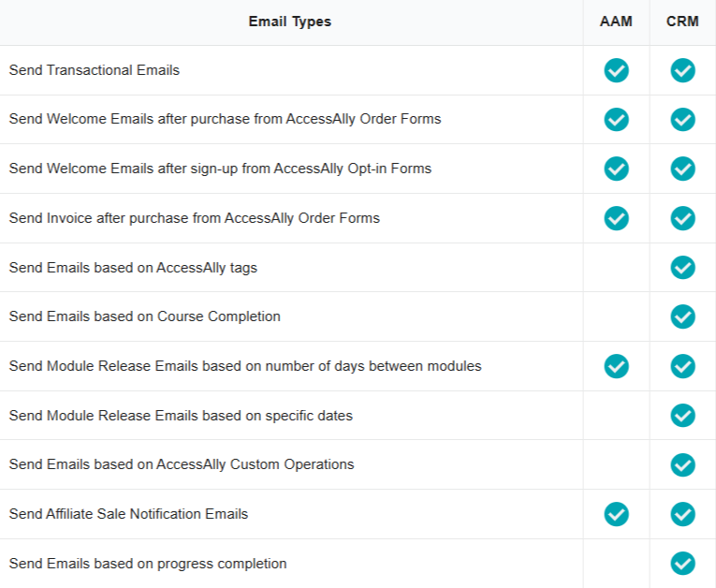Image resolution: width=716 pixels, height=588 pixels.
Task: Click Send Emails based on progress completion text
Action: click(148, 564)
